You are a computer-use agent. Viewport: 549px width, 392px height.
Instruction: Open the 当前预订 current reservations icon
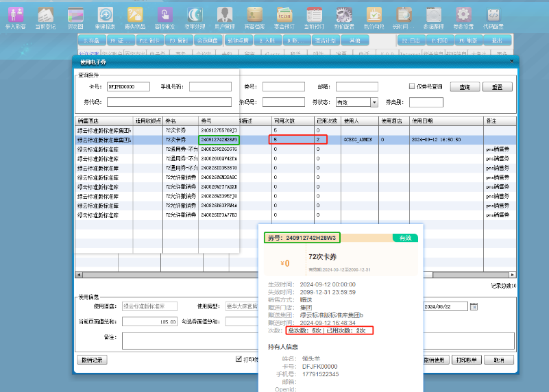(x=315, y=19)
